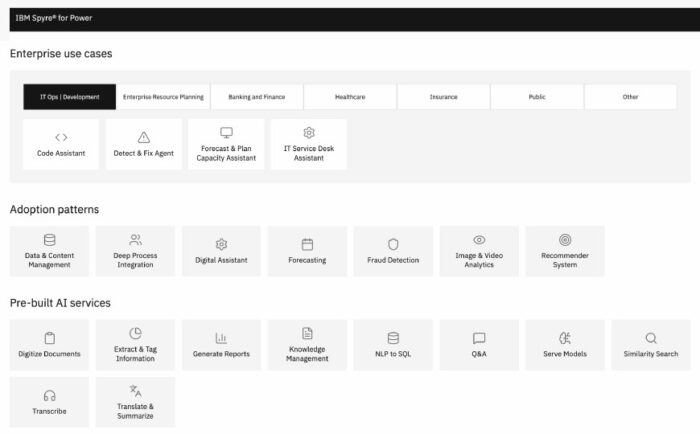Select the Insurance tab
Screen dimensions: 700x434
443,97
